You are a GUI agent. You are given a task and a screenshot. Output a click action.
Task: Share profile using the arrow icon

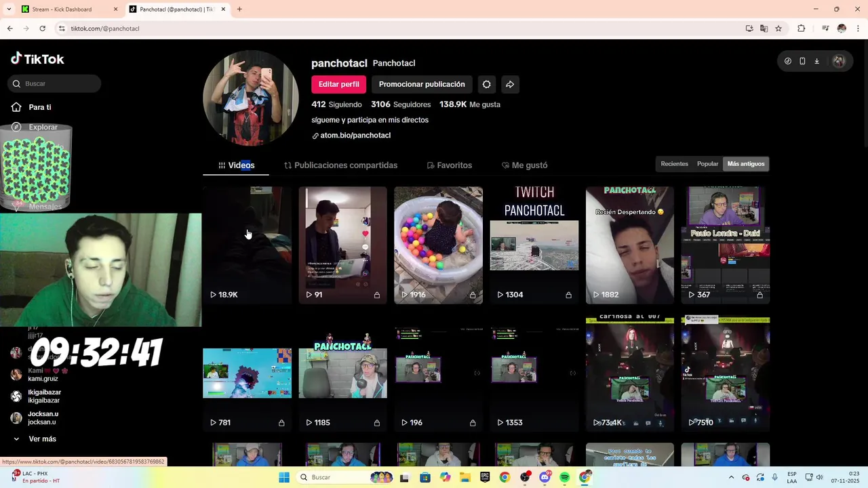click(510, 84)
